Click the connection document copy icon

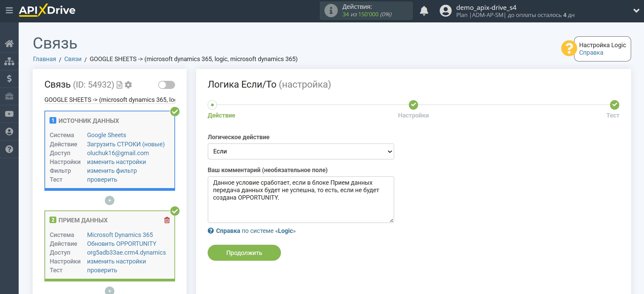(119, 85)
